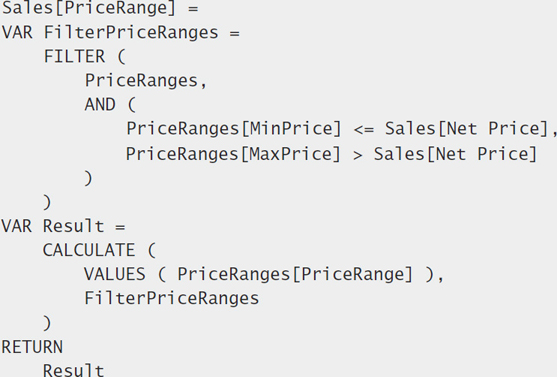The width and height of the screenshot is (557, 377).
Task: Click the less-than-or-equal operator
Action: click(x=364, y=130)
